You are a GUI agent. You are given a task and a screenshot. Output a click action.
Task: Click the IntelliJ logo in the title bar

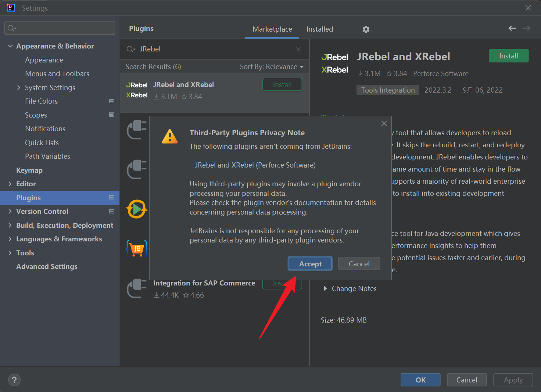[11, 8]
